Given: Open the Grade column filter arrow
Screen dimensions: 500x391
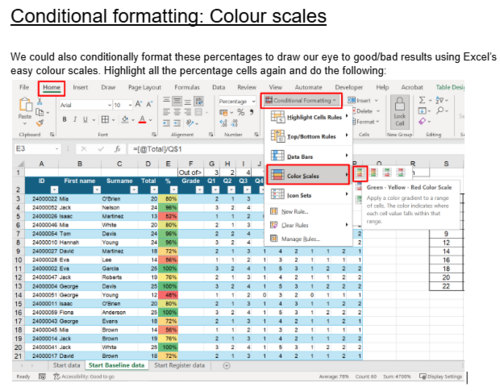Looking at the screenshot, I should coord(199,190).
